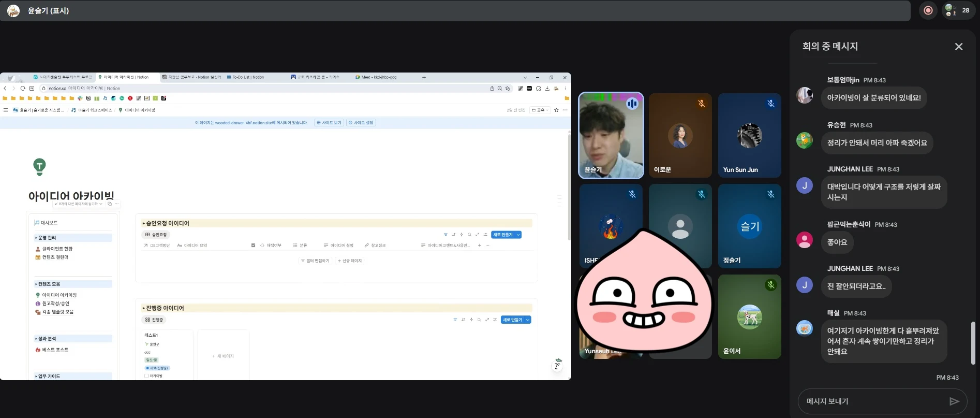Screen dimensions: 980x418
Task: Collapse the 운영 관리 section toggle
Action: pyautogui.click(x=36, y=238)
